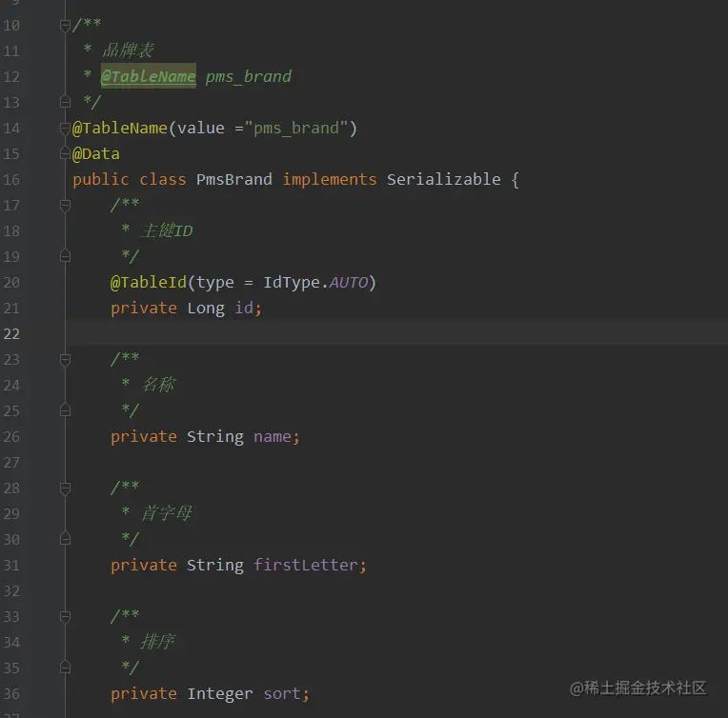Collapse the class Javadoc comment at line 10

pos(65,26)
